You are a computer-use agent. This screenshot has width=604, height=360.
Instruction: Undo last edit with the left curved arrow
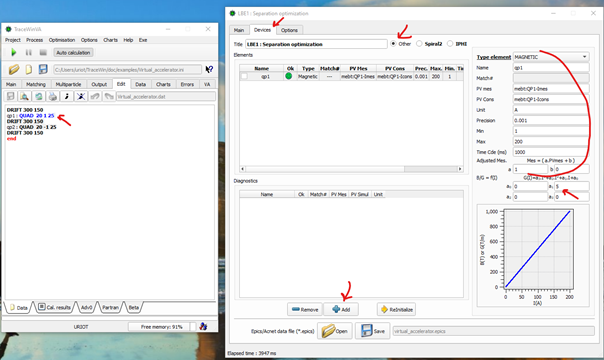pyautogui.click(x=95, y=96)
